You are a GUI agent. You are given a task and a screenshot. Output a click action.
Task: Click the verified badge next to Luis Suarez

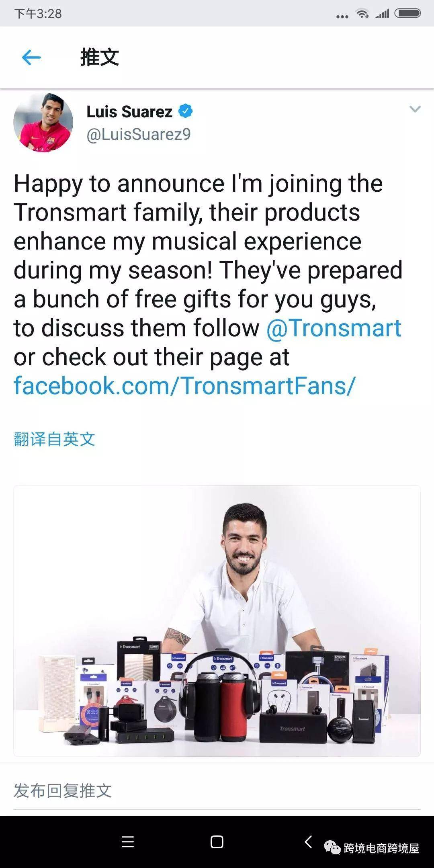coord(185,111)
